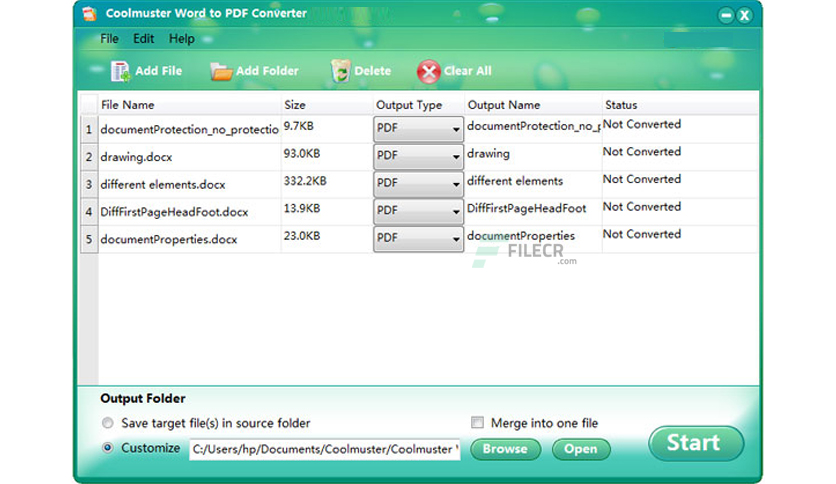Click the Browse button

pyautogui.click(x=505, y=449)
